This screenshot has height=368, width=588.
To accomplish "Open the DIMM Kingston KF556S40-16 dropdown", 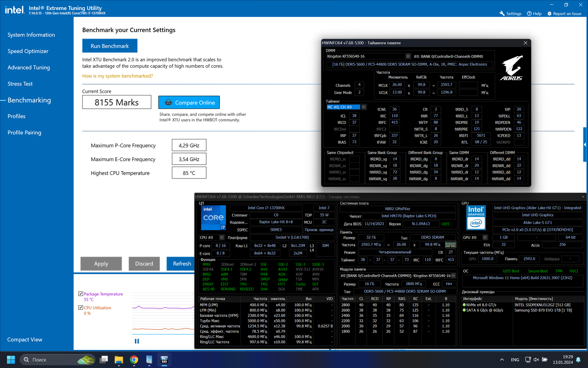I will 408,56.
